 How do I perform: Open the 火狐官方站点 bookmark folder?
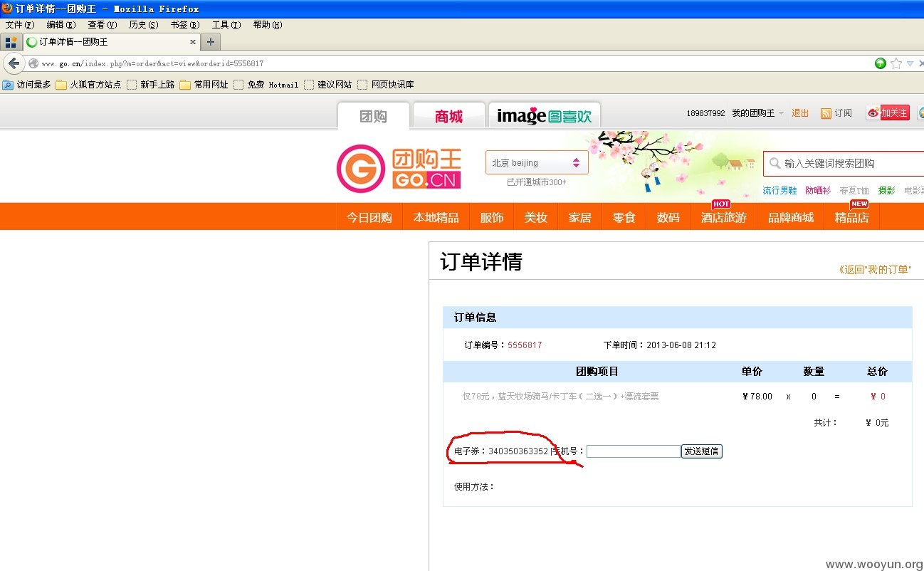[88, 85]
